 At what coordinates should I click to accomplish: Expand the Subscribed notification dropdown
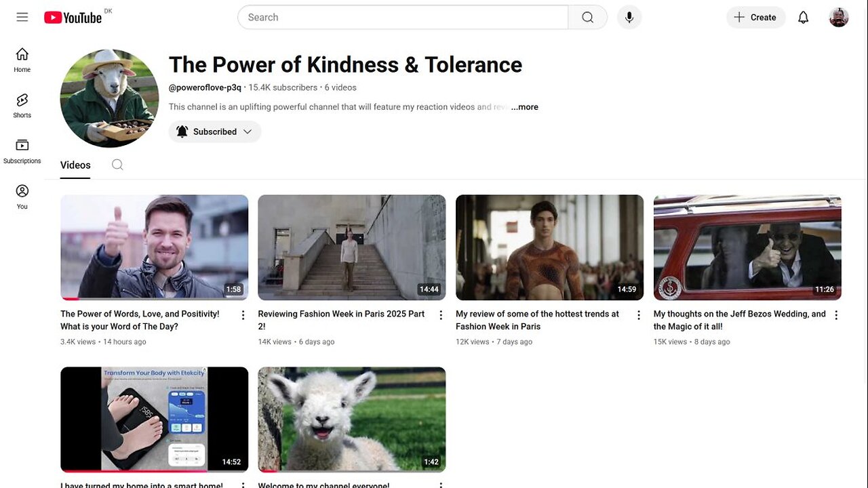(x=215, y=131)
